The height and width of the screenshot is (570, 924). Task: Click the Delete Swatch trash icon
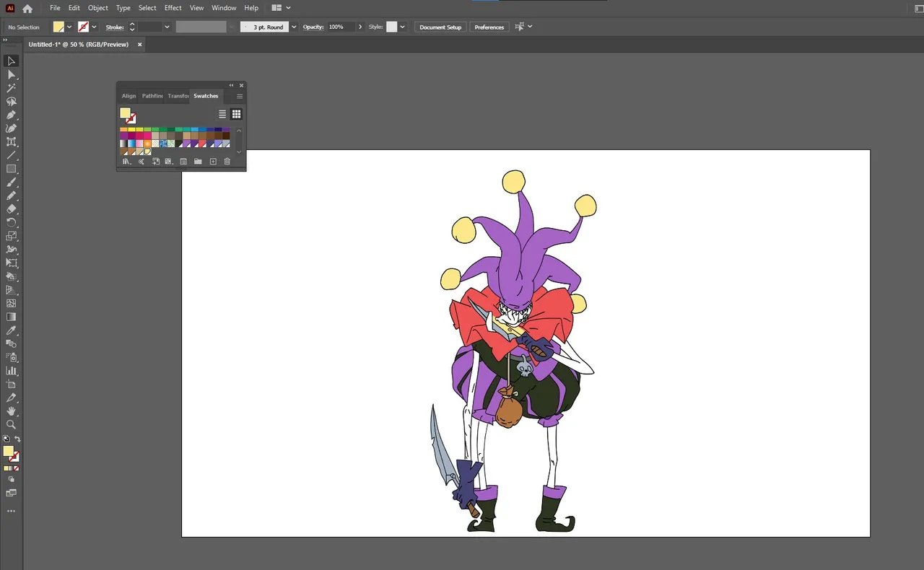coord(227,162)
